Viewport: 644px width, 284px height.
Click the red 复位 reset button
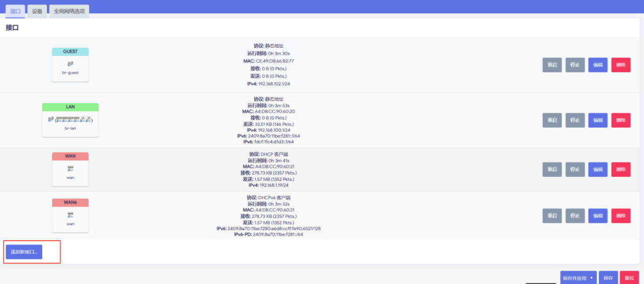[x=629, y=278]
